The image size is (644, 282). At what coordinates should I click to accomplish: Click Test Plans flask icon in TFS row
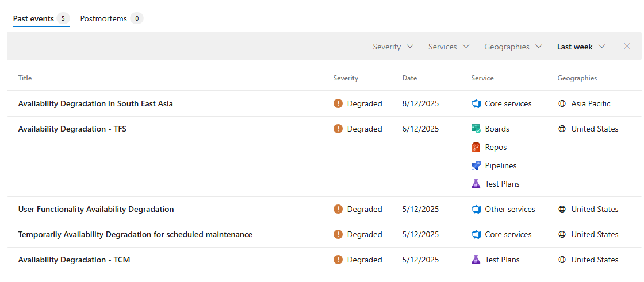click(476, 184)
